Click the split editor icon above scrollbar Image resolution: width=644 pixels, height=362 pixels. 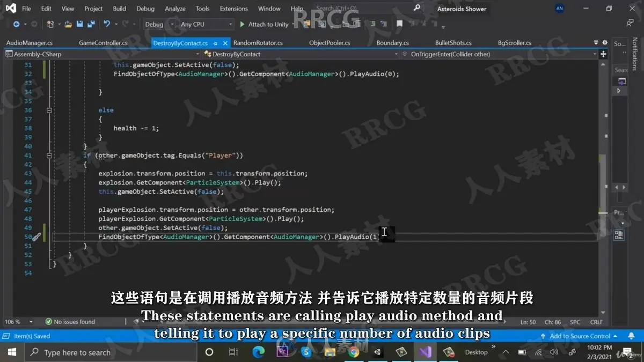pos(603,54)
